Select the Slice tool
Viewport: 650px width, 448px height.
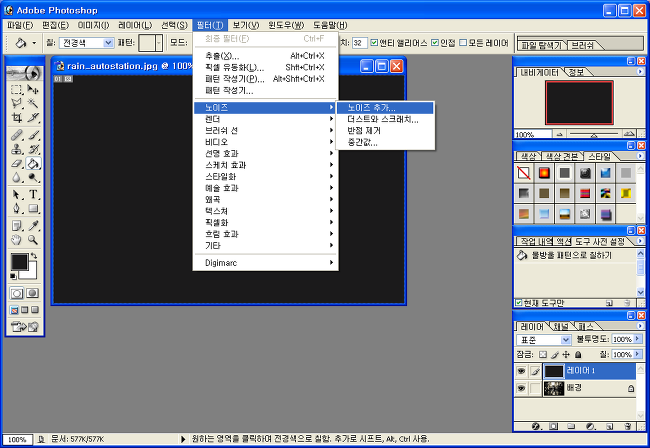(33, 118)
